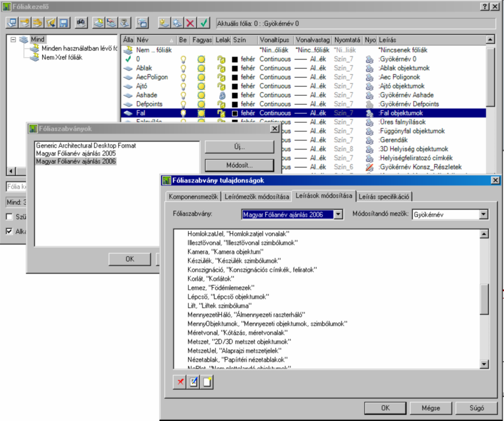Open the Fóliaszabvány dropdown
Screen dimensions: 504x421
[338, 214]
